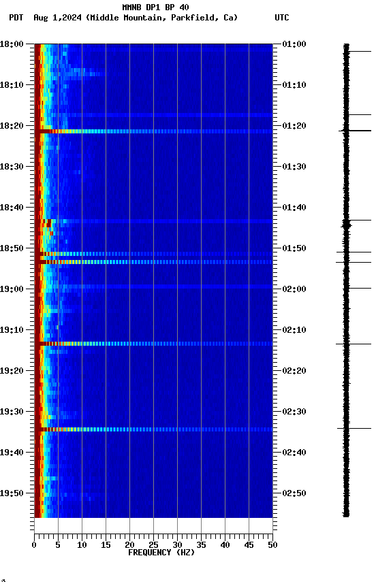Click the location "(Middle Mountain, Parkfield, Ca)"
Viewport: 376px width, 588px height.
click(161, 18)
